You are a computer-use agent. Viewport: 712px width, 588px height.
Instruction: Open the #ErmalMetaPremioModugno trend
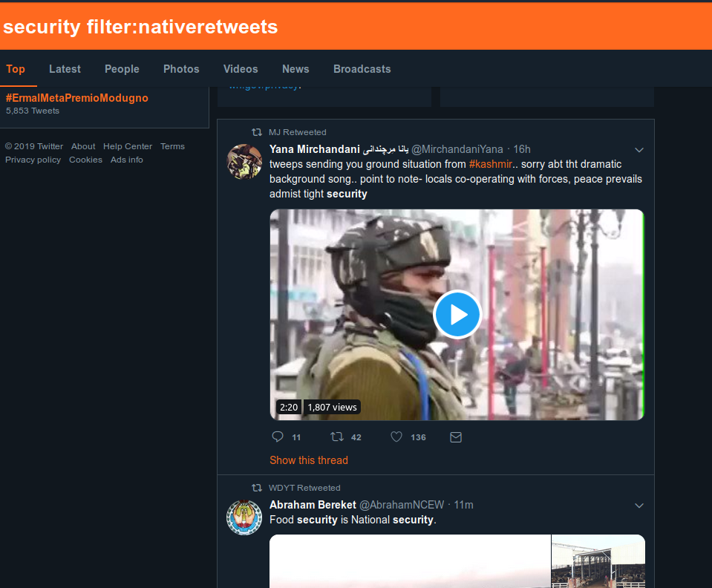coord(76,97)
